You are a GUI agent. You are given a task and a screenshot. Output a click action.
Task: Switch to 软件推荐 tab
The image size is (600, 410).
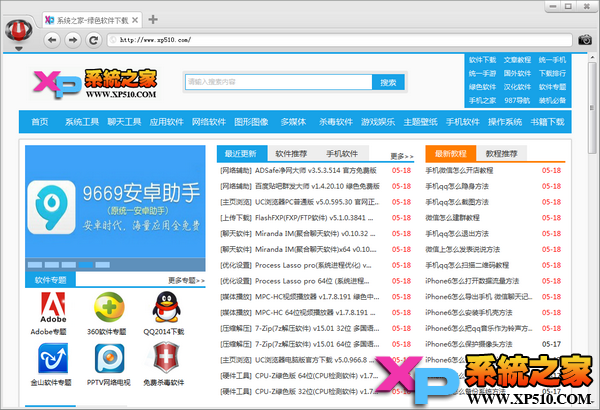pos(291,154)
